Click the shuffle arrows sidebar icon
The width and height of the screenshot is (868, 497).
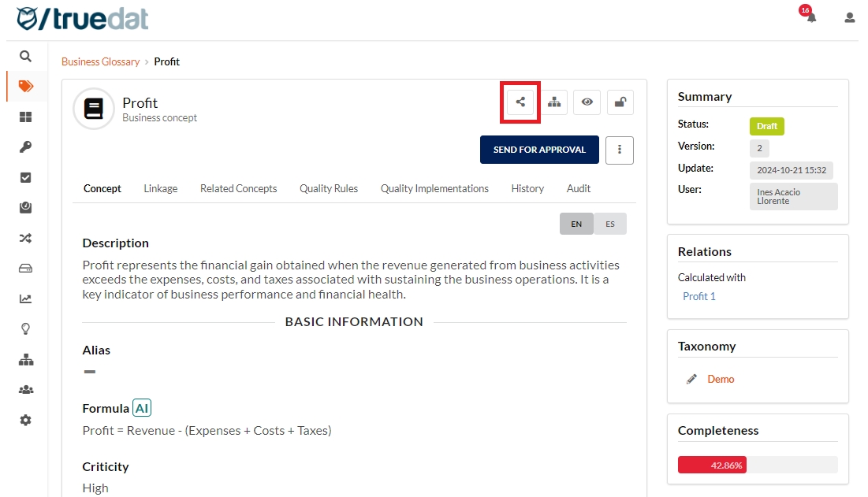[x=26, y=238]
